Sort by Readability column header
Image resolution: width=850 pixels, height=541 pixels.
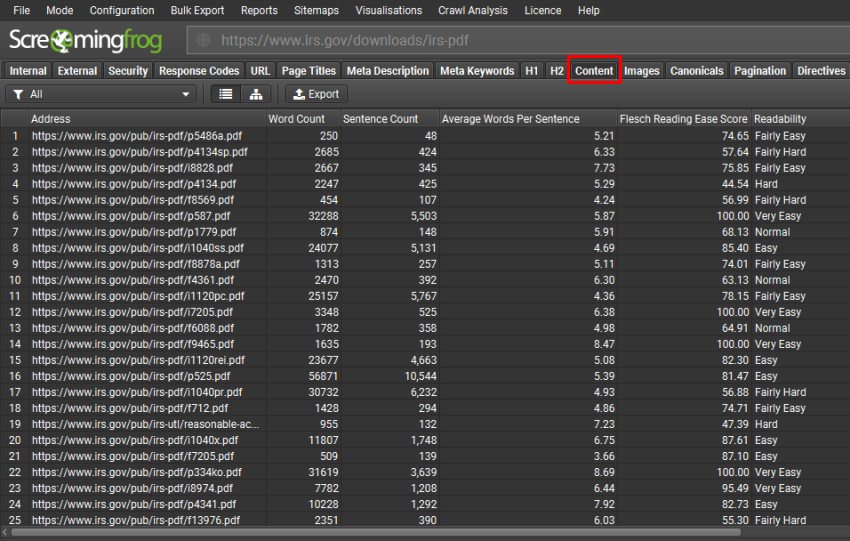tap(800, 119)
